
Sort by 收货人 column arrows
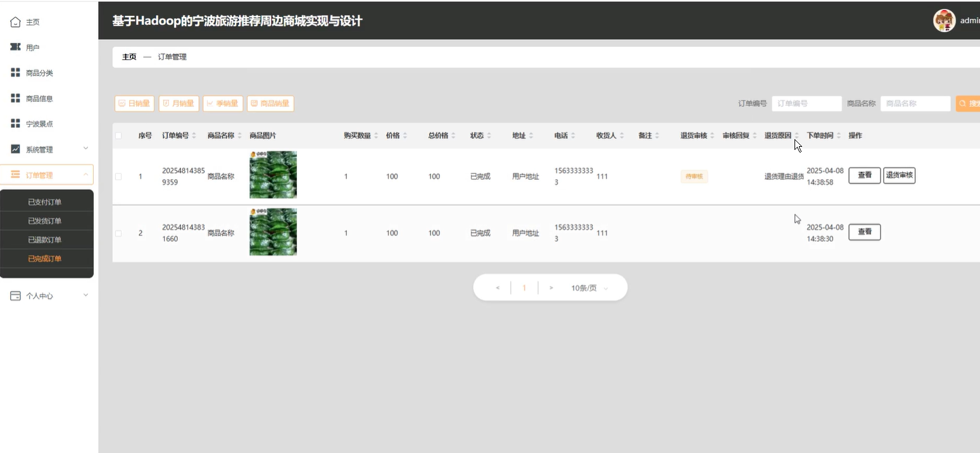[622, 136]
